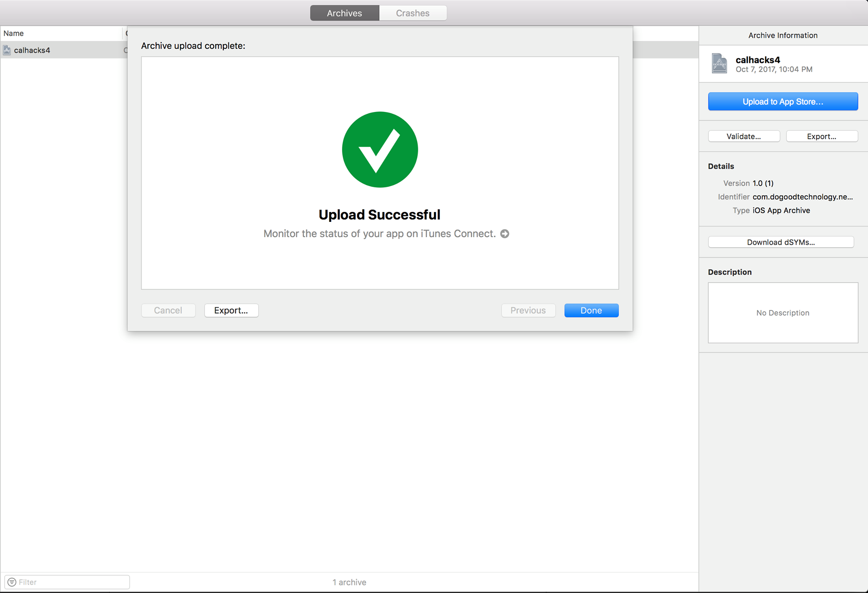The image size is (868, 593).
Task: Click the archive icon in Archive Information
Action: pyautogui.click(x=719, y=64)
